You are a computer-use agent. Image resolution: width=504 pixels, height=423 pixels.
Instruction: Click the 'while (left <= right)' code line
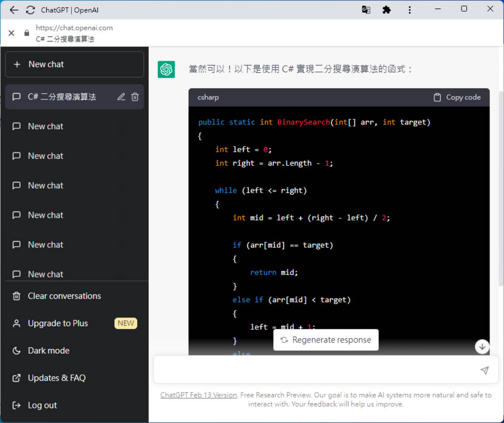pos(261,191)
